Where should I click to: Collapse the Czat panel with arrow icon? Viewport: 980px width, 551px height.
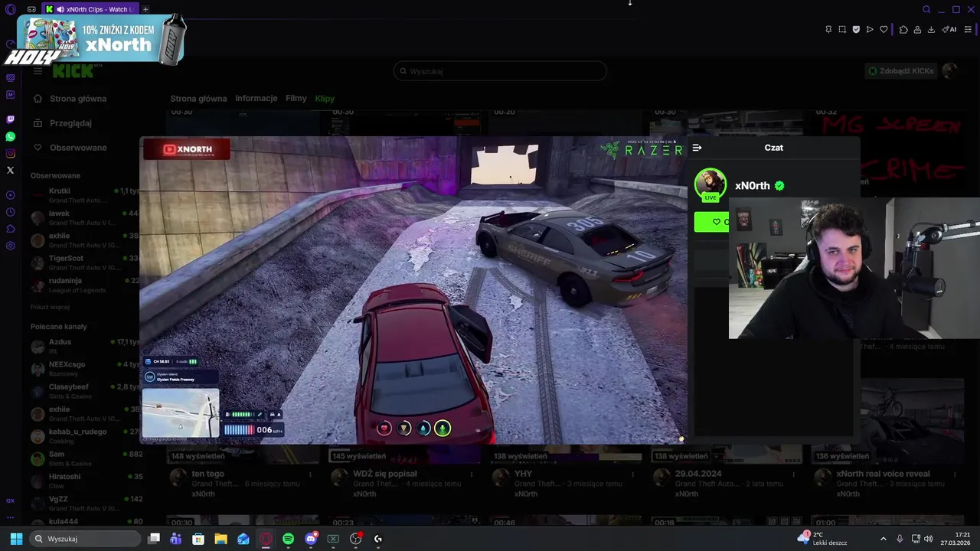pos(697,148)
